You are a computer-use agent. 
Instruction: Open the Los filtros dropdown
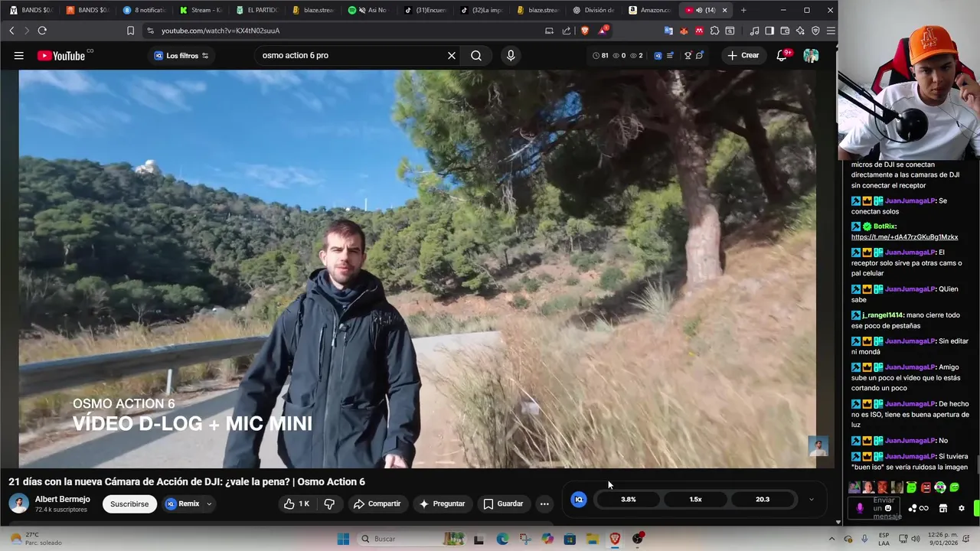tap(181, 56)
